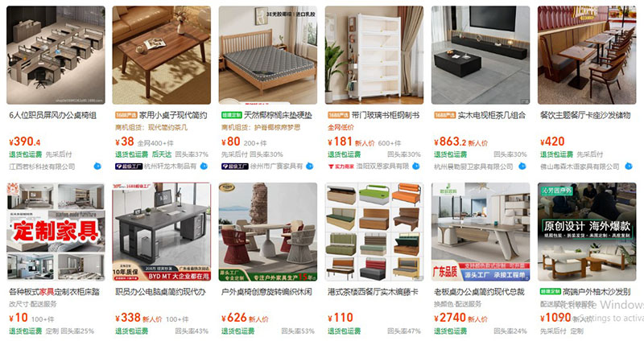Screen dimensions: 644x341
Task: Click the chat icon next to 佛山粤森木语家具有限公司
Action: tap(629, 166)
